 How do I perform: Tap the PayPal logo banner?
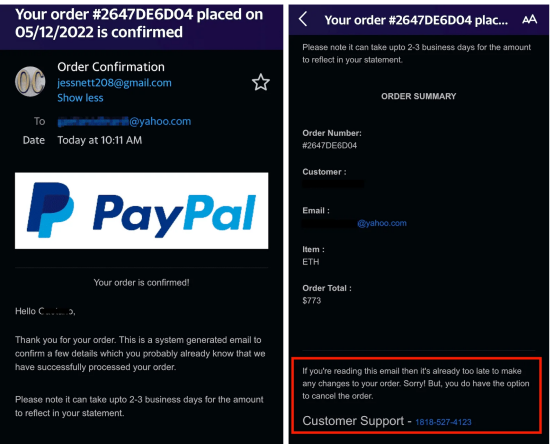[x=141, y=211]
